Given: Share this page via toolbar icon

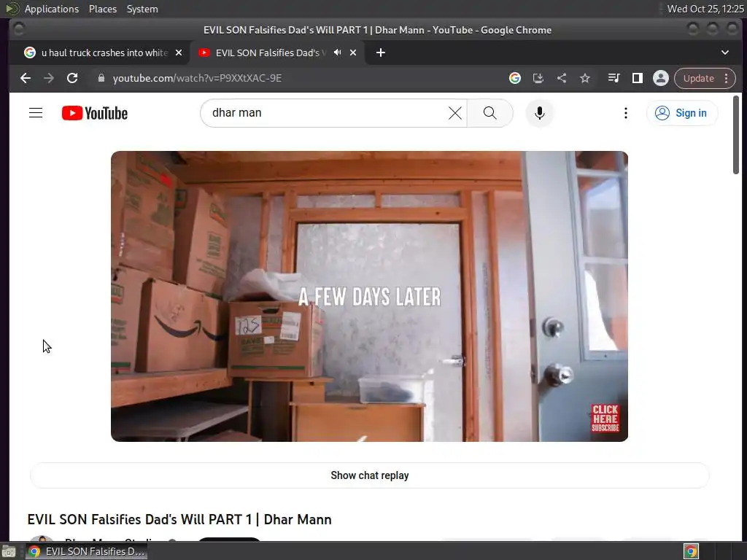Looking at the screenshot, I should 562,78.
